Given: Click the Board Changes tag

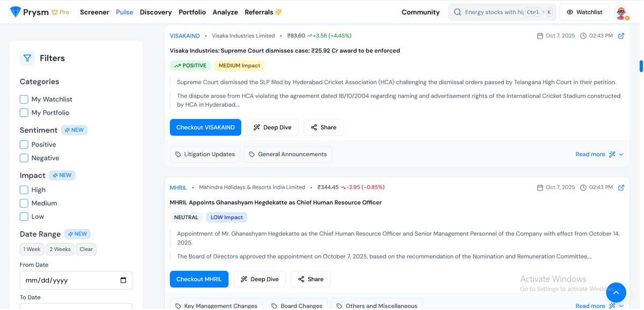Looking at the screenshot, I should (x=297, y=305).
